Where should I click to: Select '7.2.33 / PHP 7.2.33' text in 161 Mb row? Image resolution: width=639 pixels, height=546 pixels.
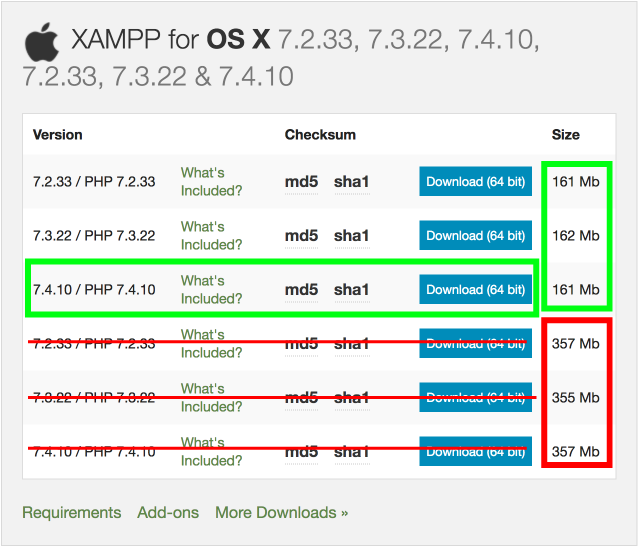[94, 182]
